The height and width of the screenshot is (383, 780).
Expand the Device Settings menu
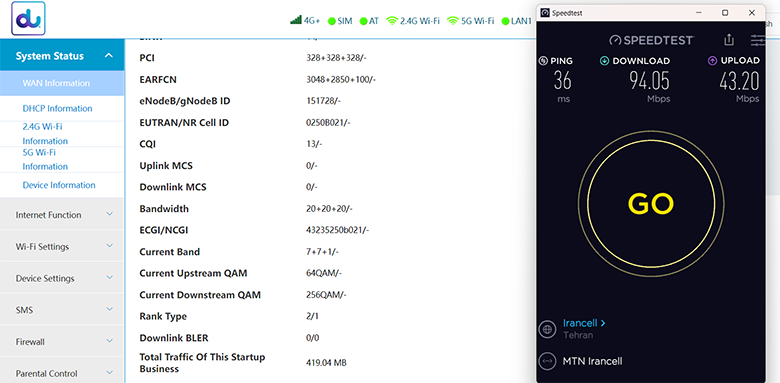click(x=62, y=279)
